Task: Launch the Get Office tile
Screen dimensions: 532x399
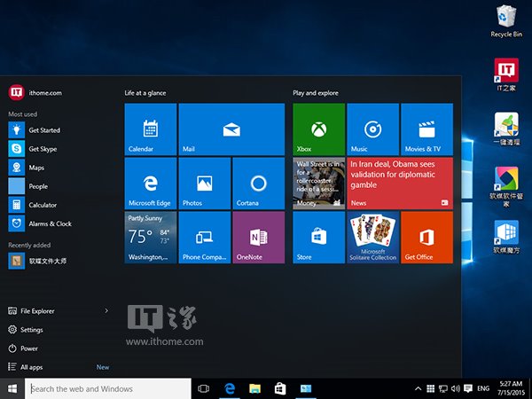Action: pyautogui.click(x=426, y=237)
